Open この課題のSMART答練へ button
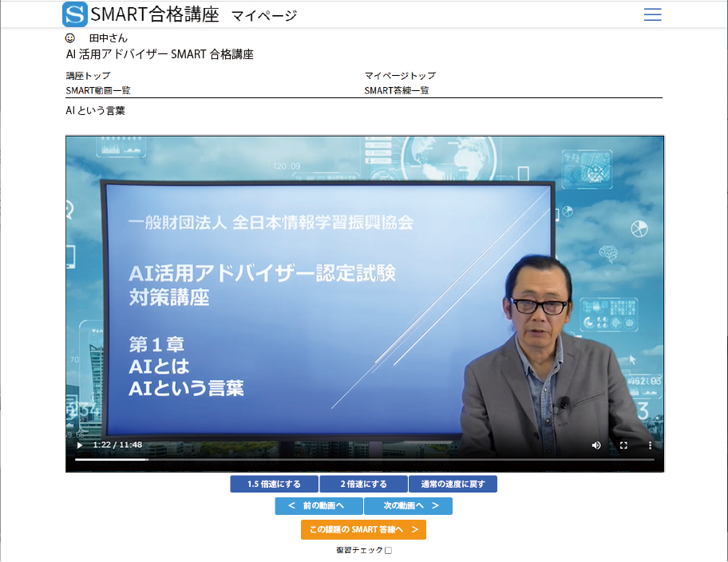 click(x=363, y=529)
